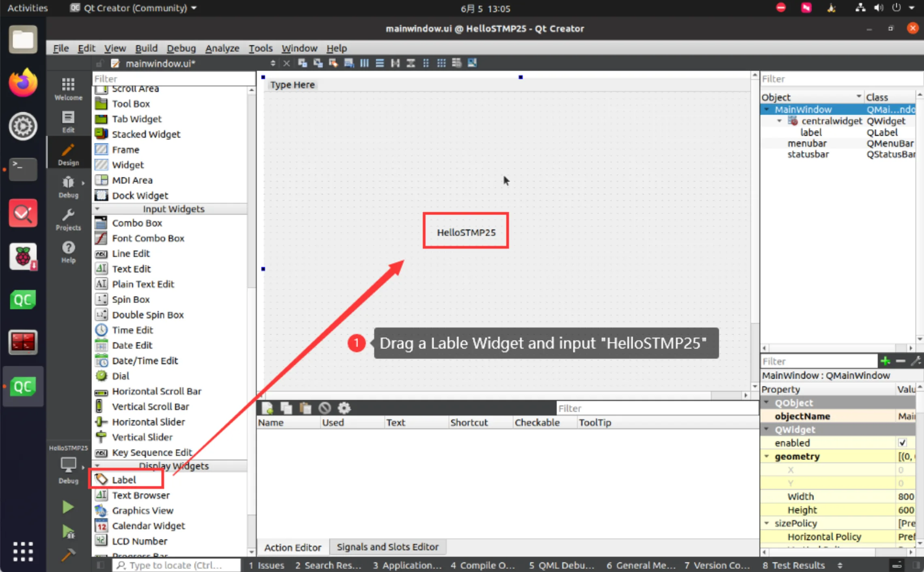The image size is (924, 572).
Task: Open Terminal from the Ubuntu dock
Action: 23,169
